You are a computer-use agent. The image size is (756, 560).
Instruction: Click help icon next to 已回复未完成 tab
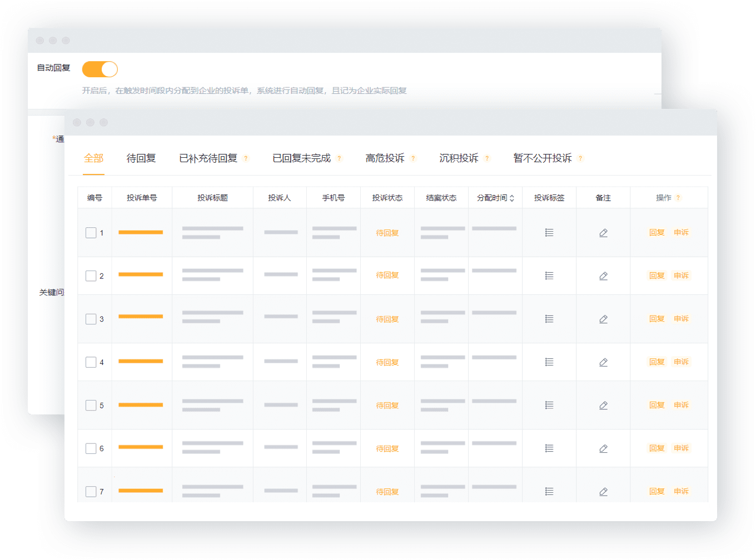[x=339, y=158]
